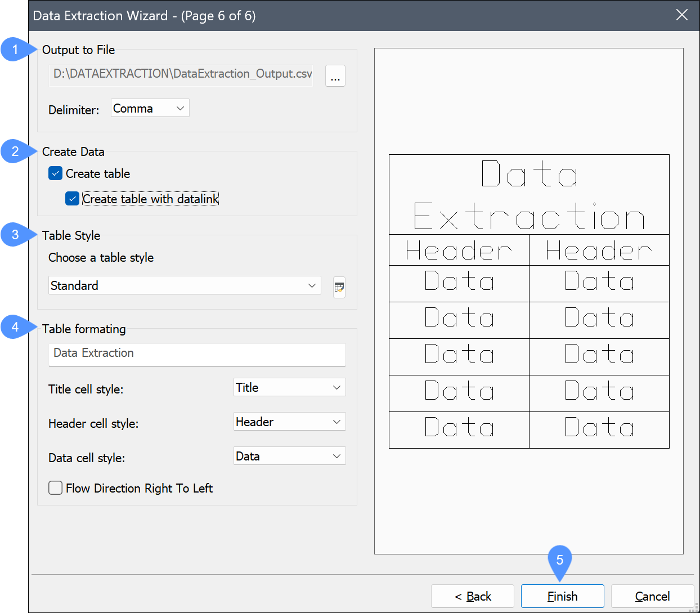Close the Data Extraction Wizard dialog
700x613 pixels.
coord(681,15)
